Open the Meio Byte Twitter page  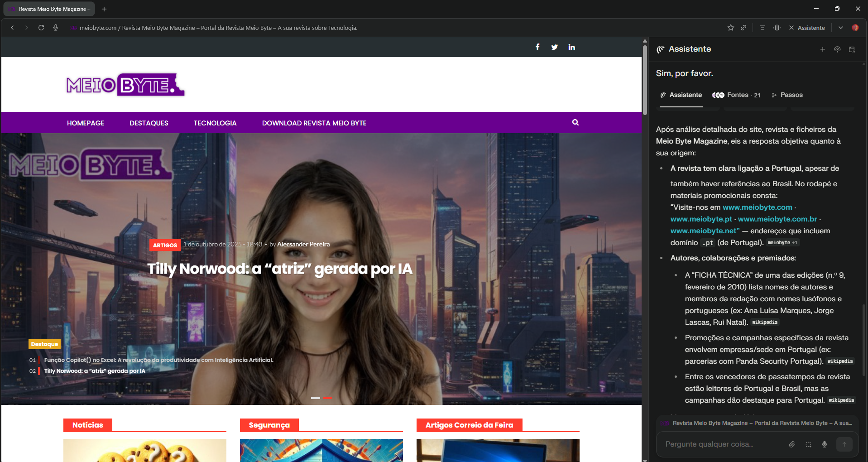[x=554, y=47]
